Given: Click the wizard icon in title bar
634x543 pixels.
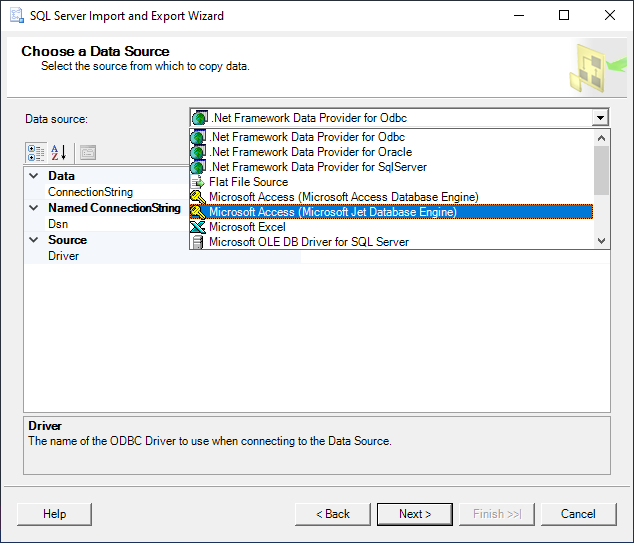Looking at the screenshot, I should click(17, 15).
